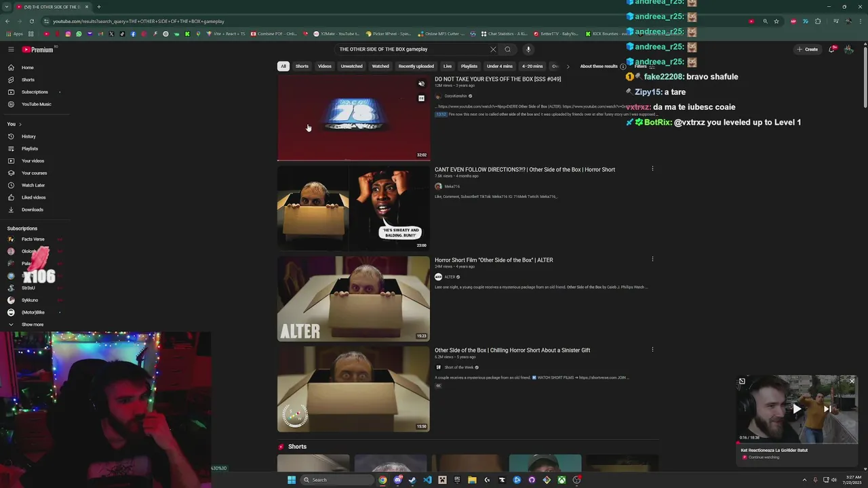
Task: Open the Meka716 channel link
Action: [x=452, y=186]
